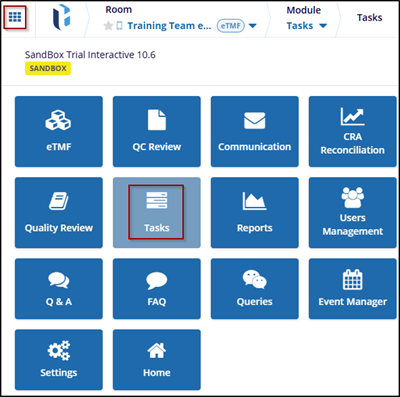Image resolution: width=400 pixels, height=397 pixels.
Task: Expand the Module Tasks dropdown arrow
Action: pyautogui.click(x=323, y=26)
